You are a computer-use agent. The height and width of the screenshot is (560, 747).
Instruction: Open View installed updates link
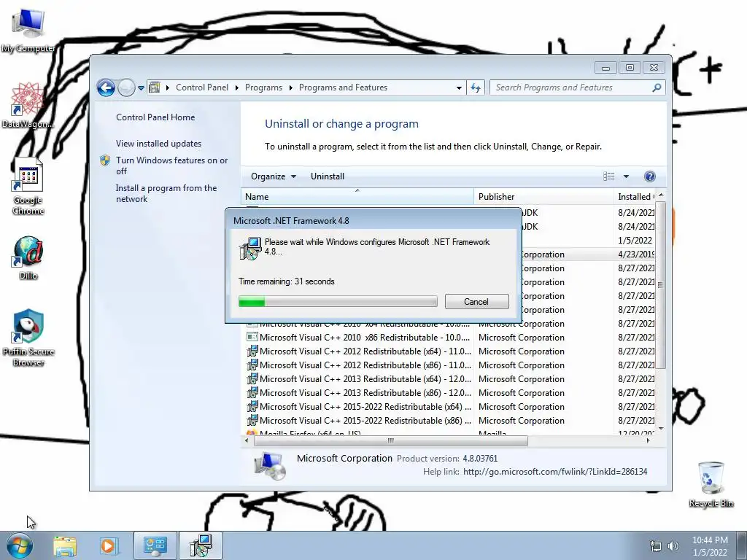[158, 144]
